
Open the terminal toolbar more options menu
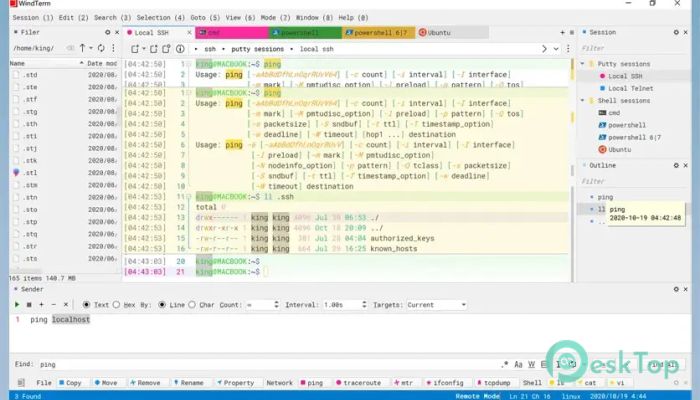click(568, 49)
